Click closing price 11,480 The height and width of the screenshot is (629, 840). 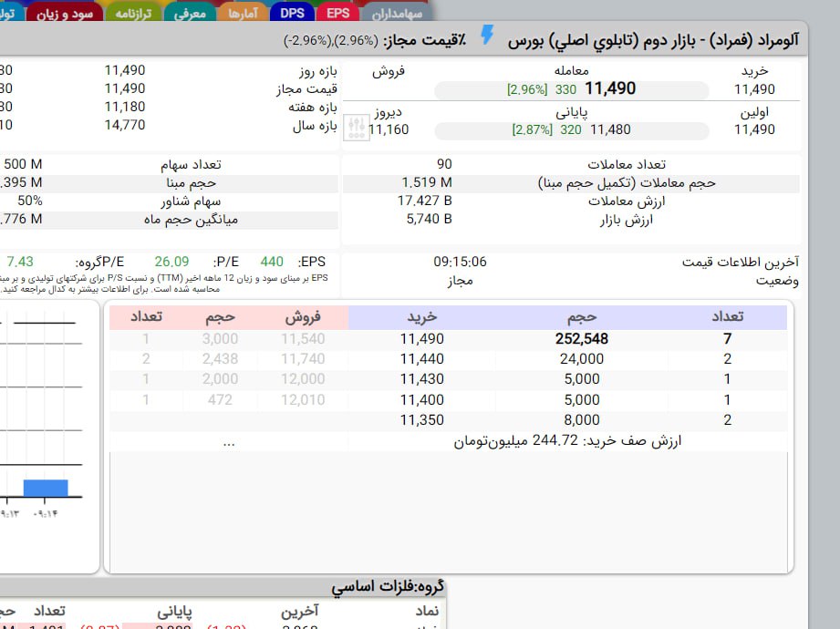click(x=611, y=129)
